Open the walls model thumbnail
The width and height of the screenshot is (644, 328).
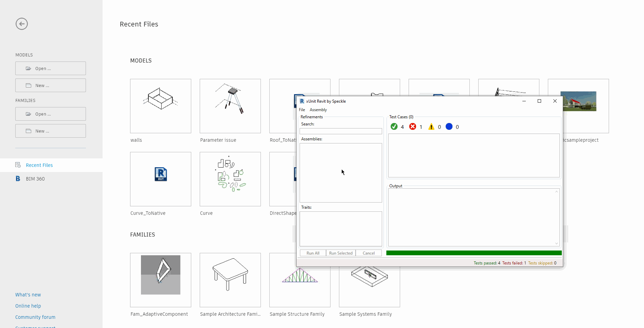pyautogui.click(x=161, y=106)
